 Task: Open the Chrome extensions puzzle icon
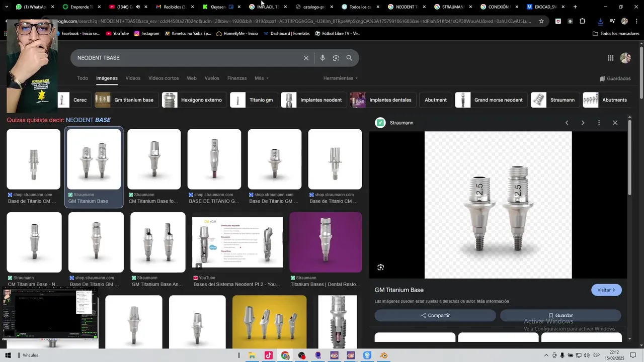583,21
